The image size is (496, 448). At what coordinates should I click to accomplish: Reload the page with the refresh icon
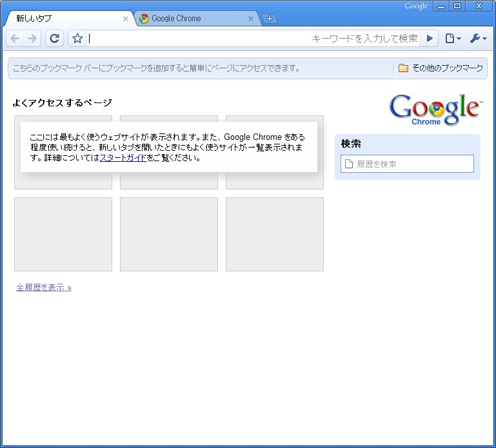(54, 39)
